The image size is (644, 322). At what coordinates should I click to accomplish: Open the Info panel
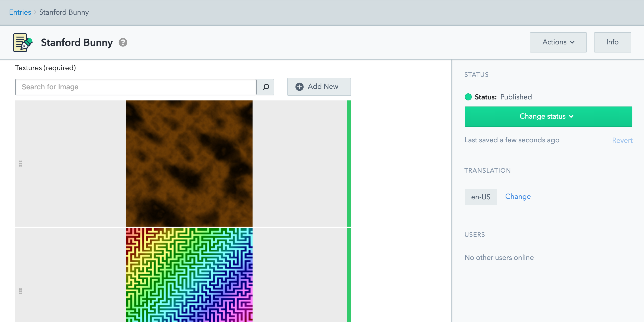coord(612,42)
